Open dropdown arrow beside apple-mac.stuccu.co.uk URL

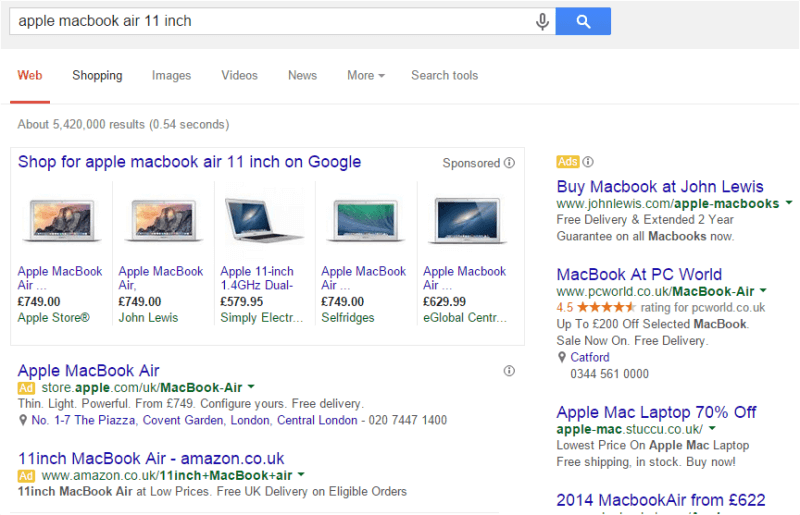(x=712, y=429)
